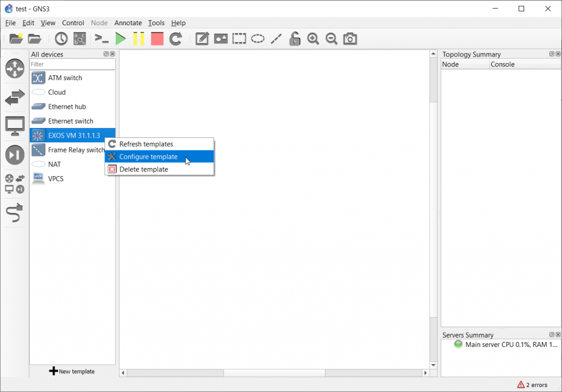The image size is (562, 392).
Task: Click the Zoom in magnifier icon
Action: coord(313,38)
